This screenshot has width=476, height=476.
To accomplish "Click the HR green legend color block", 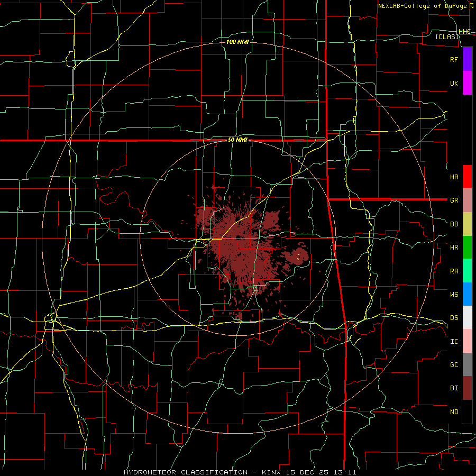I will point(467,248).
